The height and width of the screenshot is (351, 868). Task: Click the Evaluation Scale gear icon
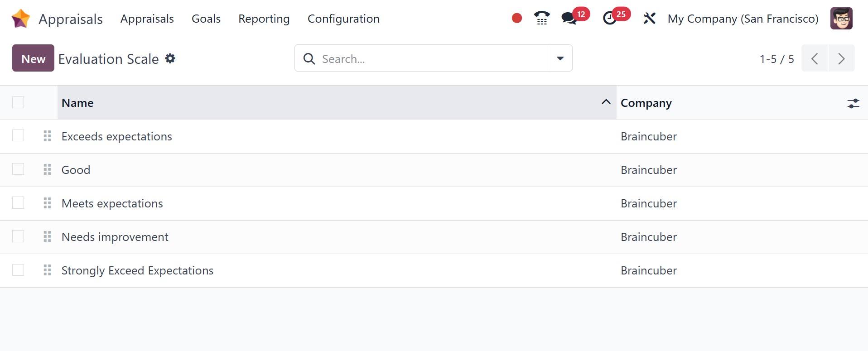pos(170,58)
